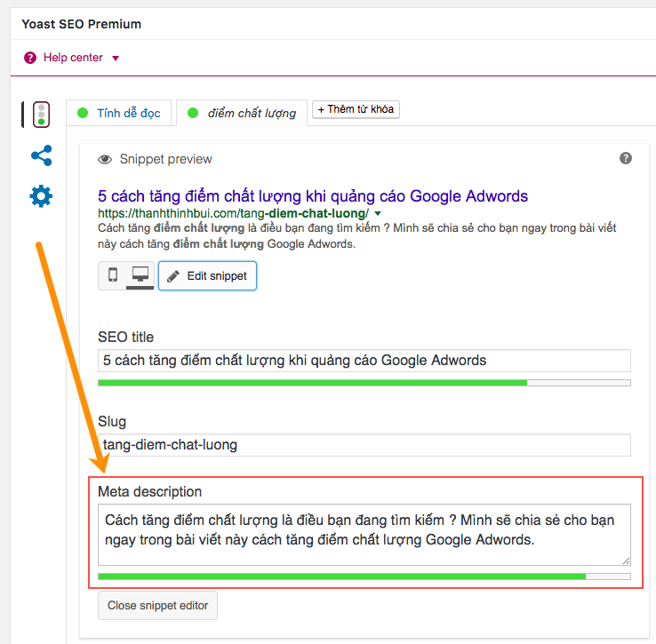
Task: Click the green URL in snippet preview
Action: (x=233, y=213)
